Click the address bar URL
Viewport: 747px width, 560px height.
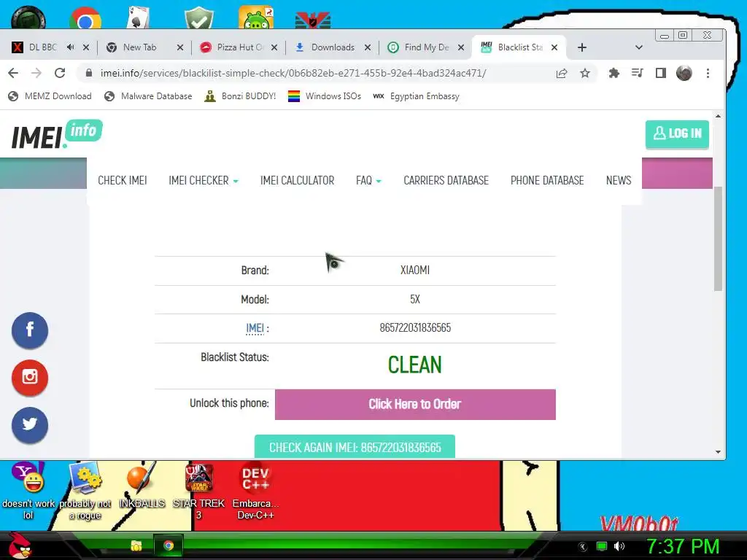pyautogui.click(x=293, y=73)
